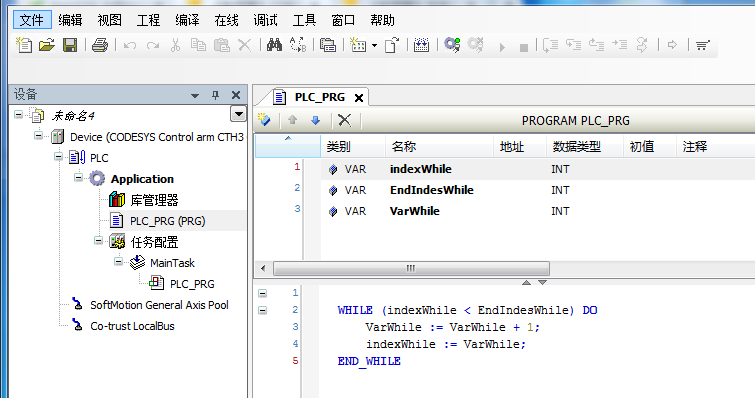755x398 pixels.
Task: Open the 在线 menu
Action: (x=226, y=20)
